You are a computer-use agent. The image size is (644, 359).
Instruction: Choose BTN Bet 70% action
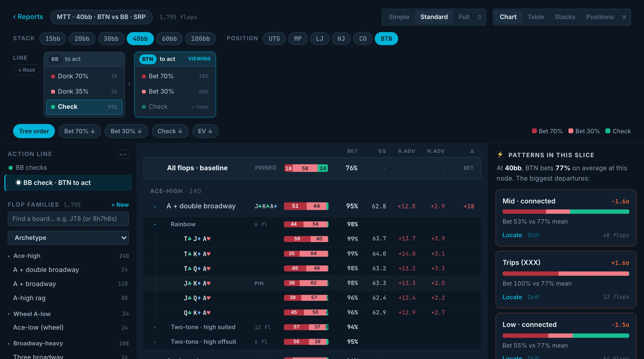(x=175, y=76)
